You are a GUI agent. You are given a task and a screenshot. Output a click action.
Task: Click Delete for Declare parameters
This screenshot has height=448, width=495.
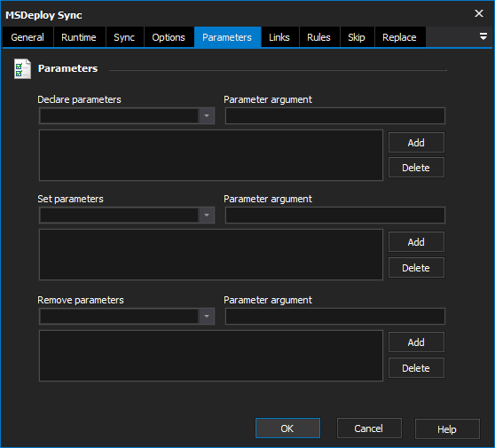(416, 168)
